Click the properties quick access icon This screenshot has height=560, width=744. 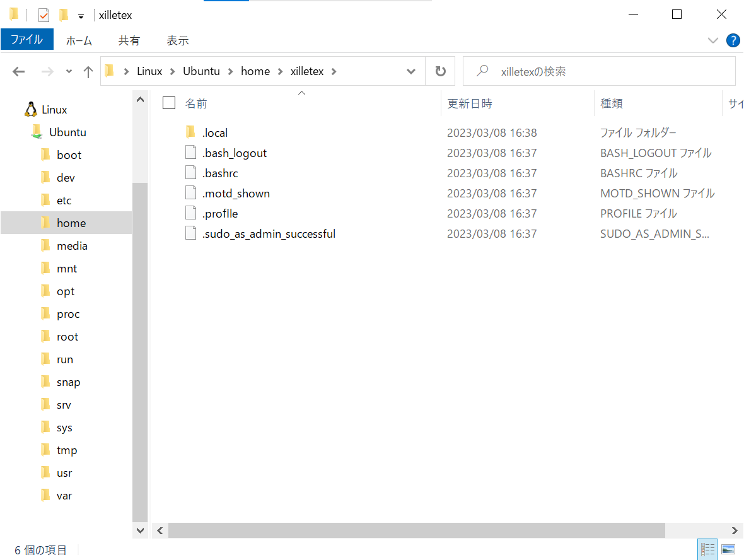tap(44, 15)
